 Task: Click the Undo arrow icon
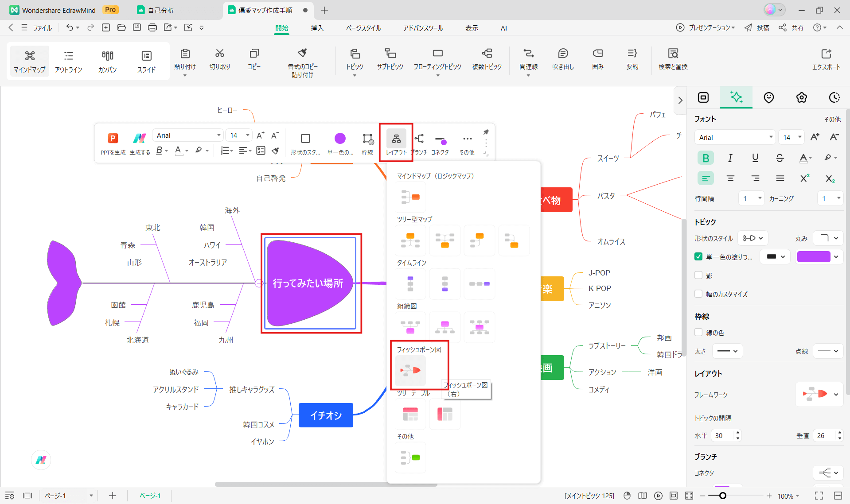click(x=70, y=27)
